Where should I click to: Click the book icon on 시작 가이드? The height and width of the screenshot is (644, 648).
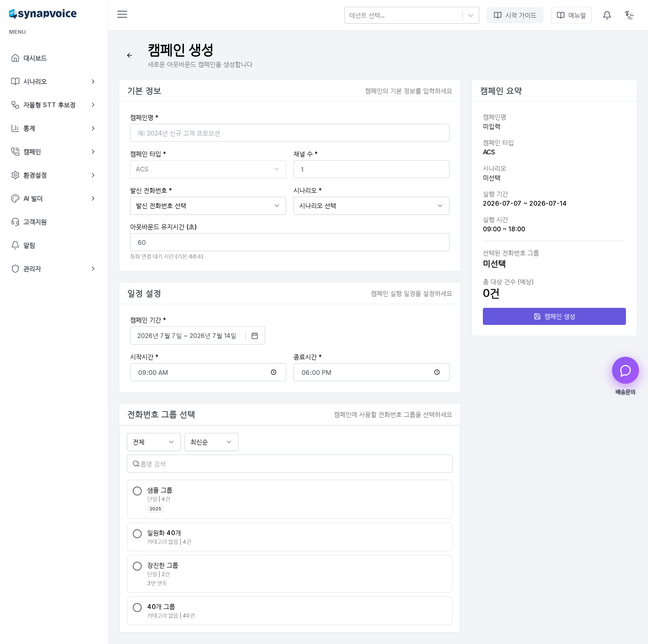click(498, 16)
